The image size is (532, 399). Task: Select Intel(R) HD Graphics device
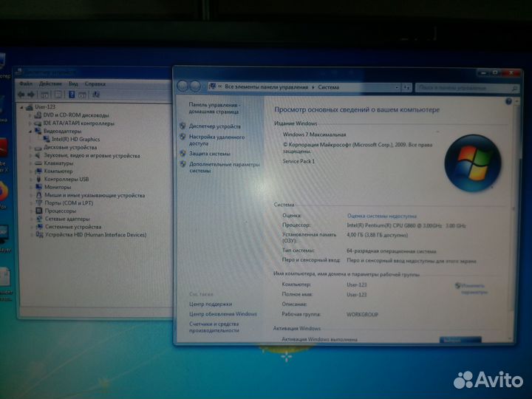tap(75, 139)
